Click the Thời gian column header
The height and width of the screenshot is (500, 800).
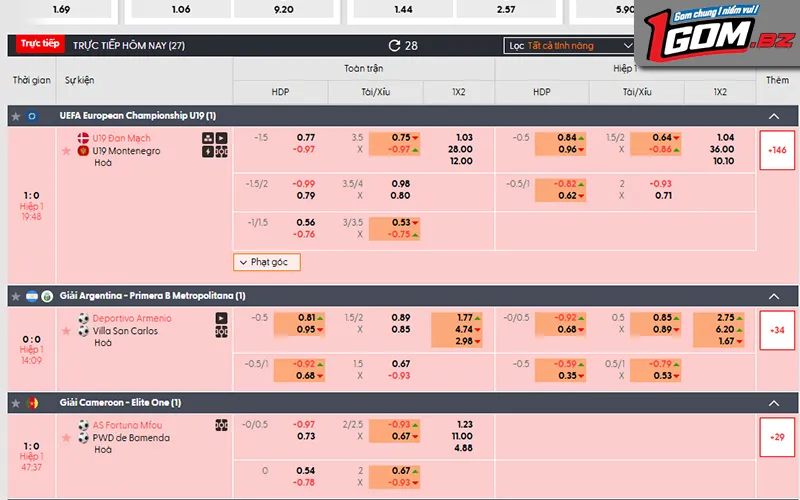click(32, 80)
